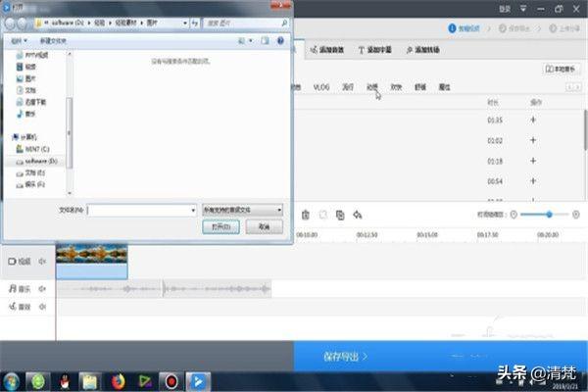This screenshot has width=588, height=392.
Task: Select the (F:) drive in sidebar
Action: click(30, 184)
